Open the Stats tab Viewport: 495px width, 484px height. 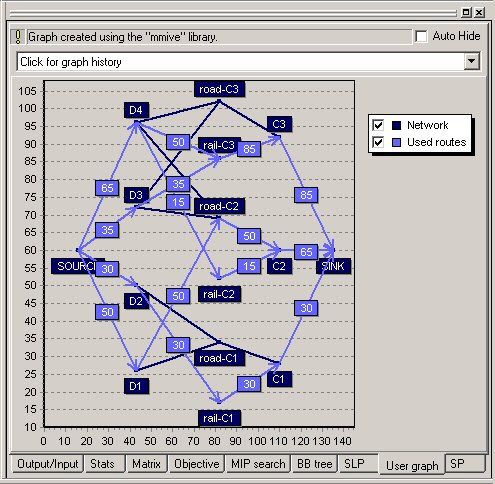click(102, 464)
